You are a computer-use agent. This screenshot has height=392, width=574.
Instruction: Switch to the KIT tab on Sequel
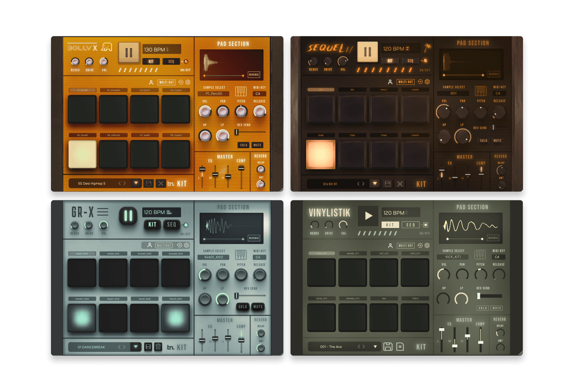390,61
